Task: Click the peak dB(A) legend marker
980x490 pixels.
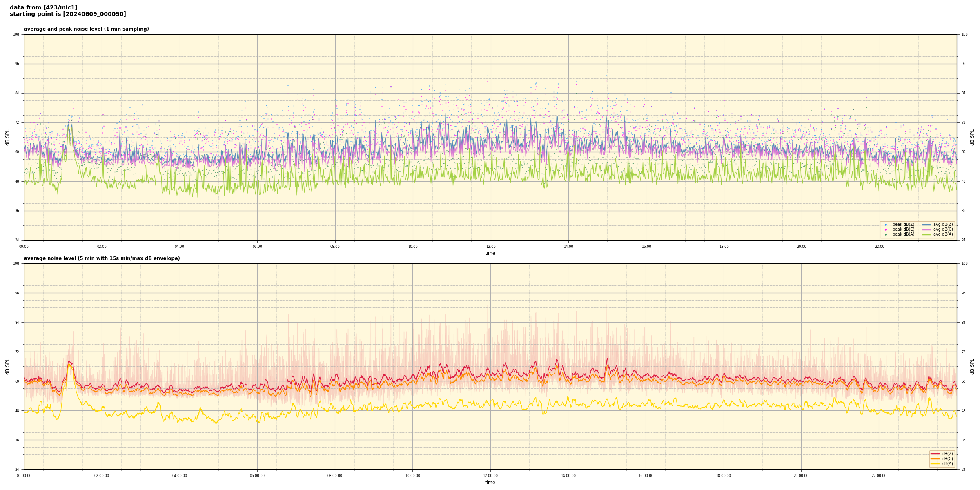Action: [886, 234]
